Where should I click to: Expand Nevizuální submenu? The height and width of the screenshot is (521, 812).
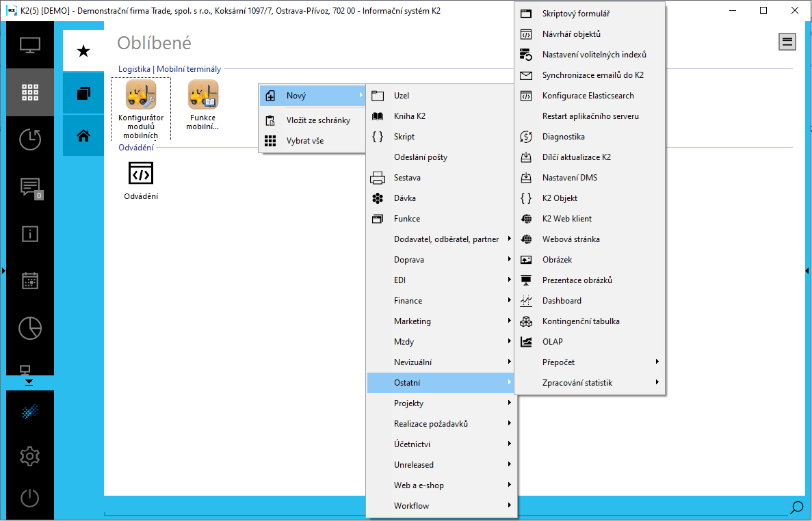pos(440,362)
